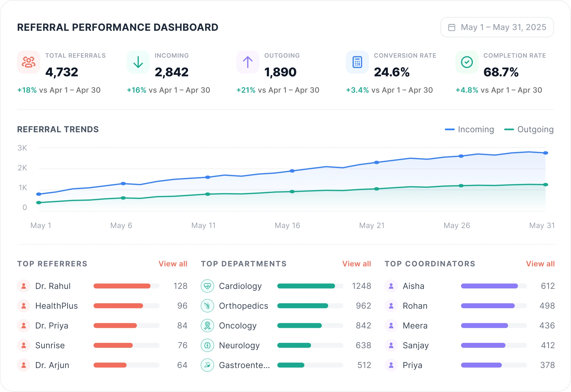Click the Gastroente... truncated department name
The width and height of the screenshot is (571, 392).
pyautogui.click(x=244, y=365)
